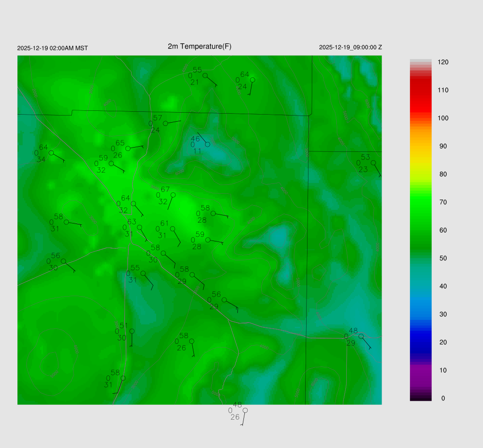Select the station circle reading 61 over 31
This screenshot has width=483, height=448.
tap(173, 229)
